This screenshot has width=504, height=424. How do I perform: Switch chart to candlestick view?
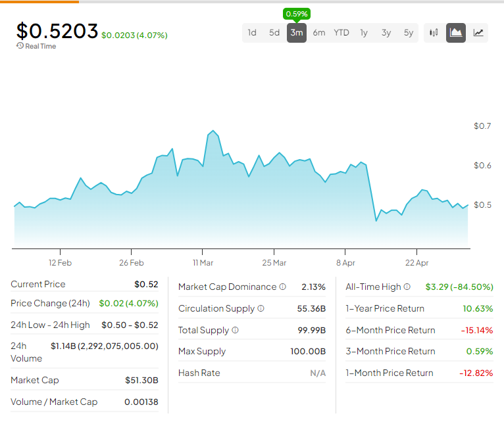[434, 32]
